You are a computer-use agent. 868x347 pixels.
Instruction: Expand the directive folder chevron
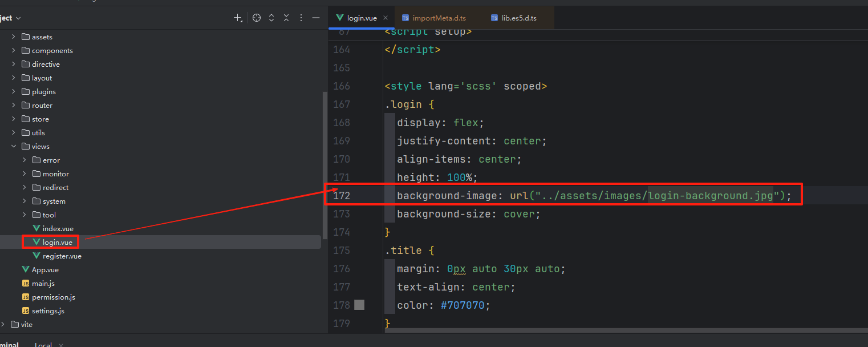(14, 64)
